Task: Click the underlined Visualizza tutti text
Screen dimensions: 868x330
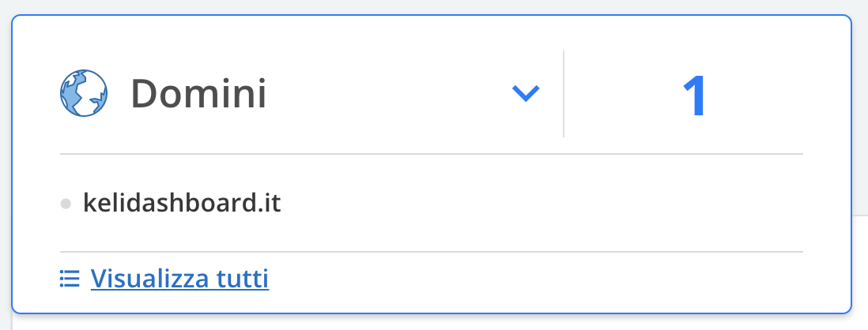Action: pyautogui.click(x=179, y=279)
